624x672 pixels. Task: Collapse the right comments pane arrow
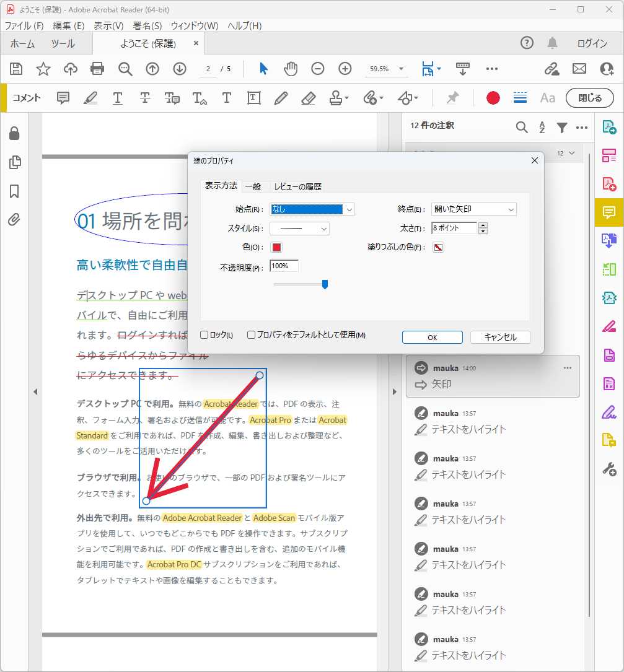point(395,391)
